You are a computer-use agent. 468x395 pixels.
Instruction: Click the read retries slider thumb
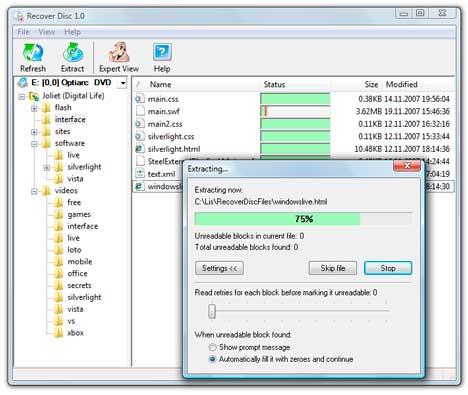[x=212, y=311]
